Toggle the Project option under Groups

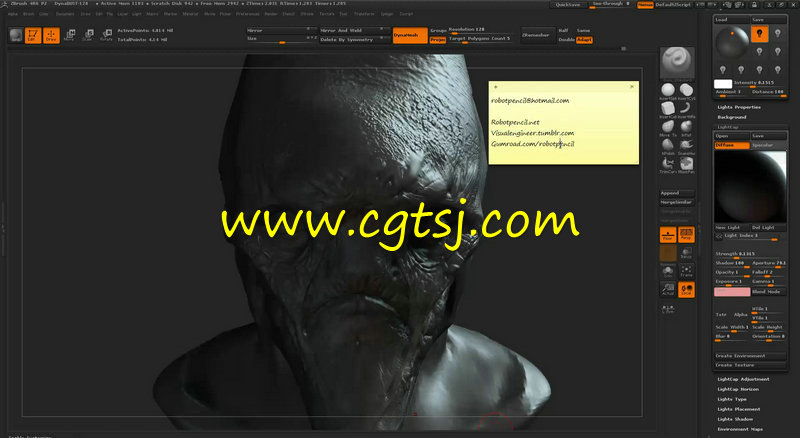[438, 40]
